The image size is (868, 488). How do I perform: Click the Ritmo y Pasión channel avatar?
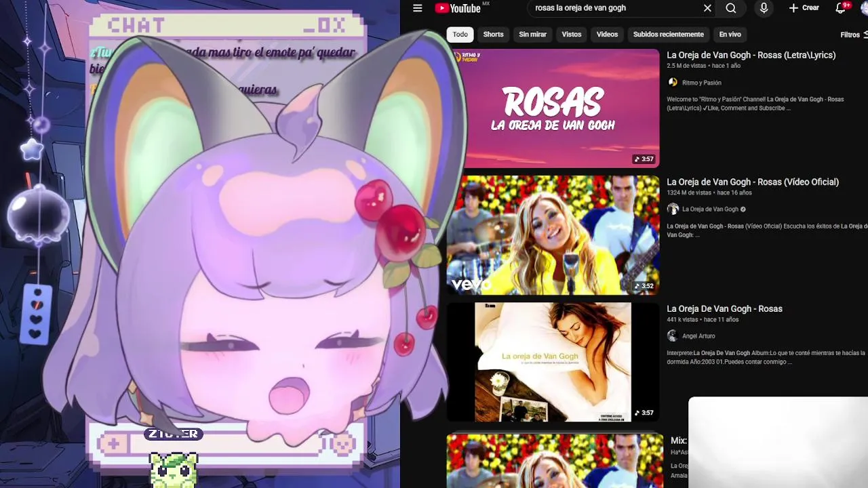(x=673, y=83)
